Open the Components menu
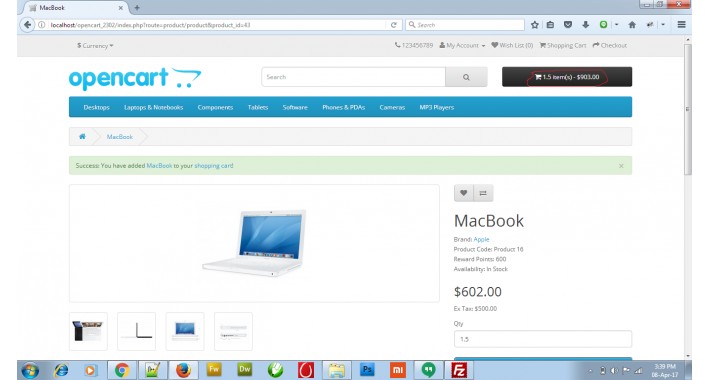710x380 pixels. pyautogui.click(x=215, y=107)
